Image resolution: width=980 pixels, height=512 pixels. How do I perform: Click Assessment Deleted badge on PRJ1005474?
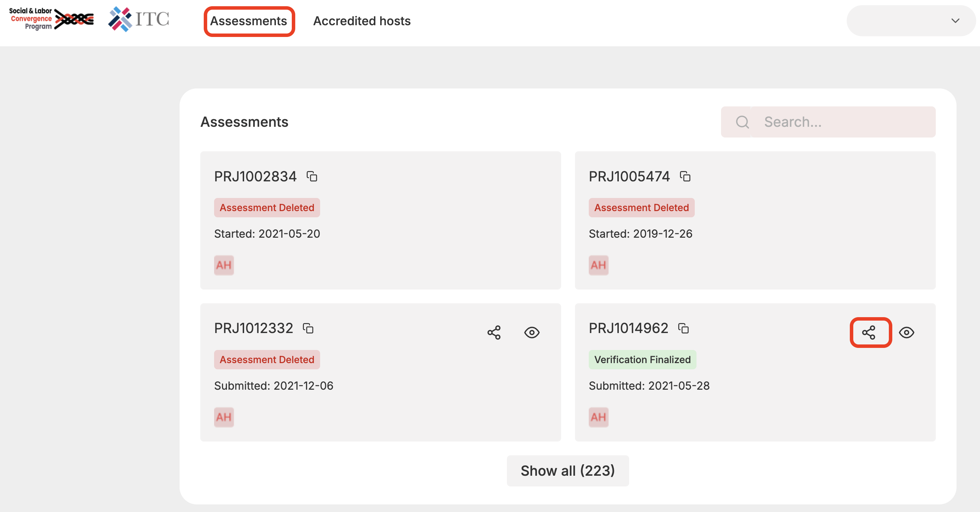(x=641, y=208)
